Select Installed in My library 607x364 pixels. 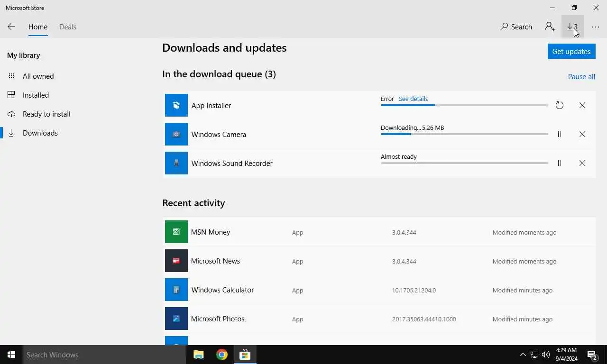pyautogui.click(x=36, y=95)
